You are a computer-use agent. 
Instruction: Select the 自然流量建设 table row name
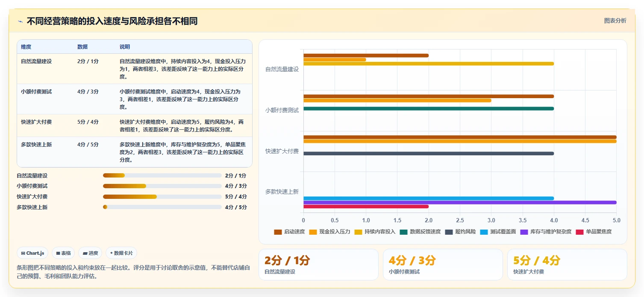(36, 61)
